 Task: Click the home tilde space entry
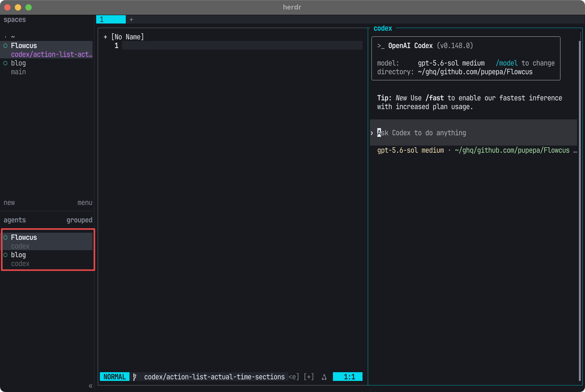pos(13,37)
